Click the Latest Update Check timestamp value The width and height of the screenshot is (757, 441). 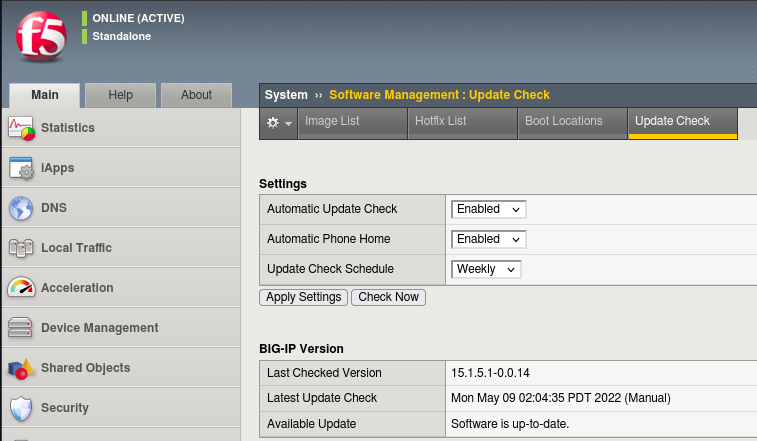pyautogui.click(x=561, y=398)
